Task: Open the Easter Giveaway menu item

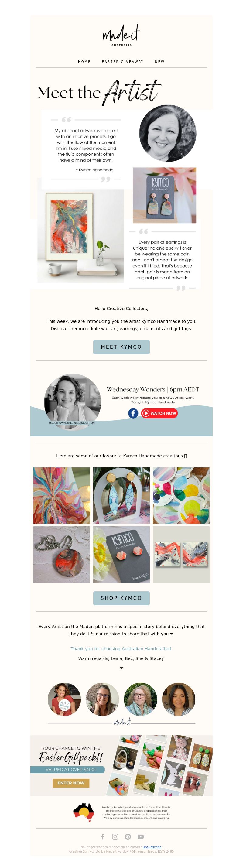Action: point(123,62)
